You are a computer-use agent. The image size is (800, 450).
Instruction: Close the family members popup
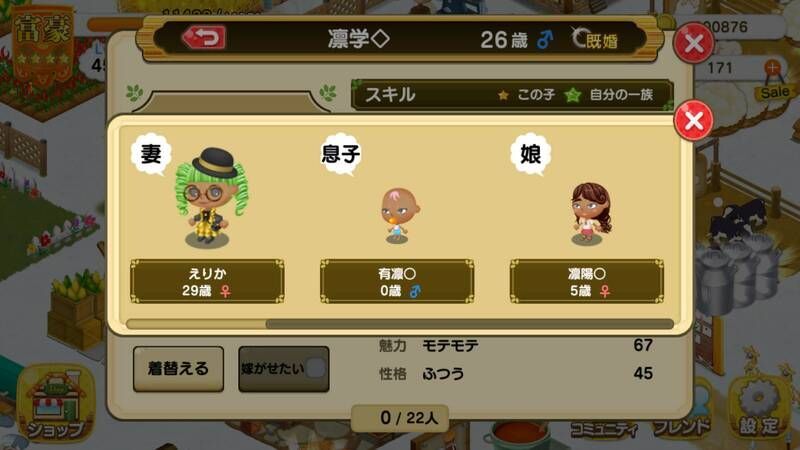pyautogui.click(x=693, y=120)
